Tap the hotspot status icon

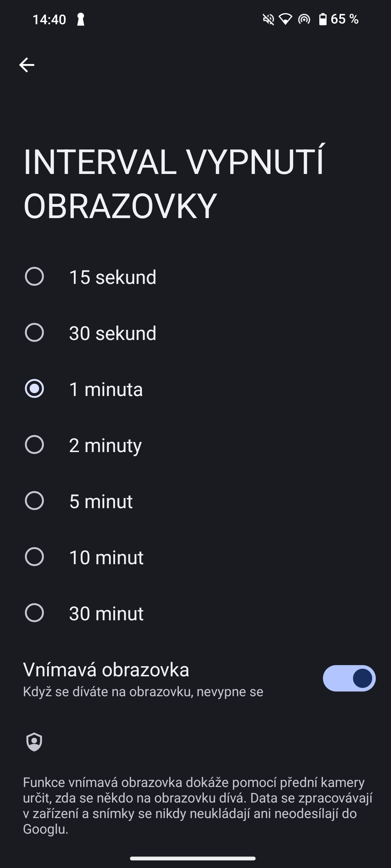click(304, 19)
